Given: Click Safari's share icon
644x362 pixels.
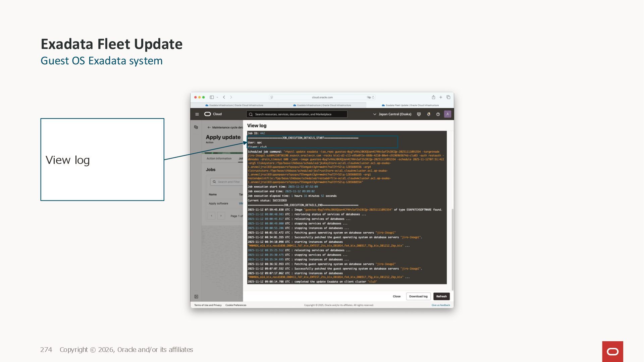Looking at the screenshot, I should click(433, 97).
